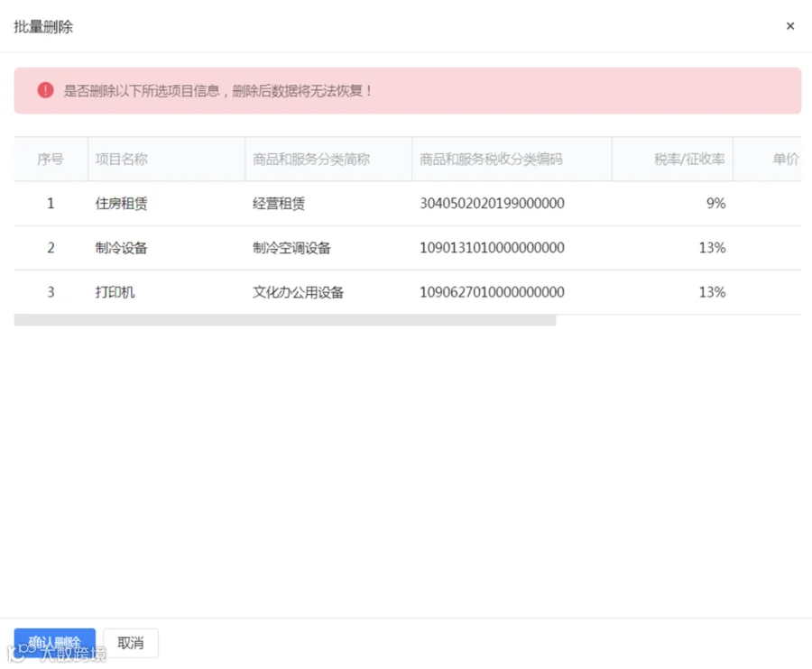Select the 序号 column header
812x669 pixels.
[51, 159]
